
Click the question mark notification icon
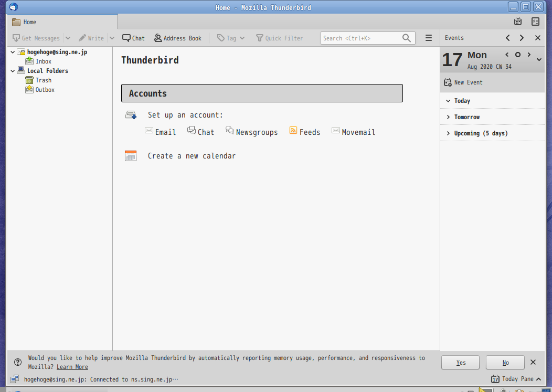coord(18,362)
